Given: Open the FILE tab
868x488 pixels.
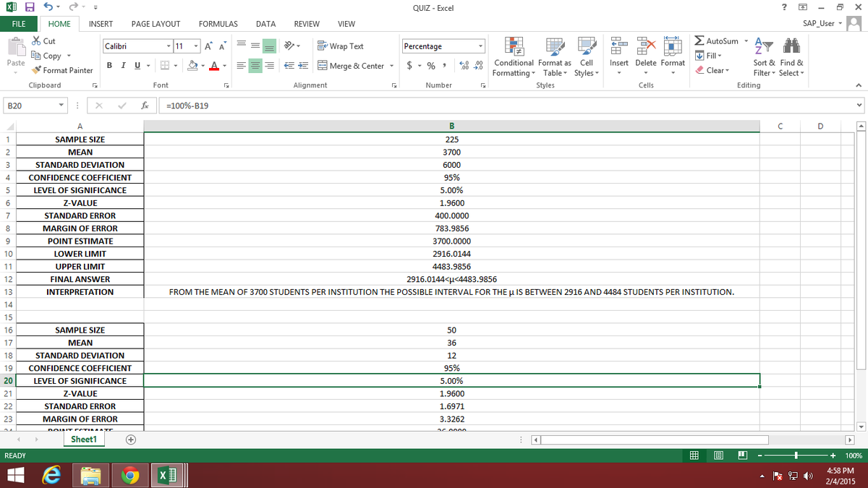Looking at the screenshot, I should (x=17, y=24).
